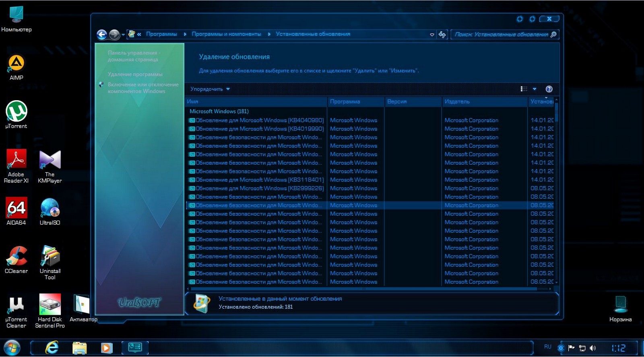Click the AIDA64 desktop icon
Image resolution: width=644 pixels, height=357 pixels.
(16, 211)
